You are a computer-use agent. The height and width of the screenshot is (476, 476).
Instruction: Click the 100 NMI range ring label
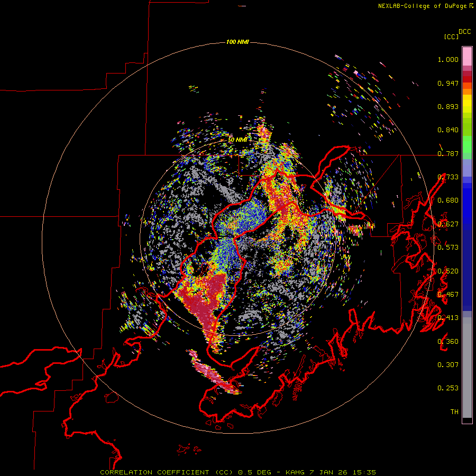pos(237,42)
